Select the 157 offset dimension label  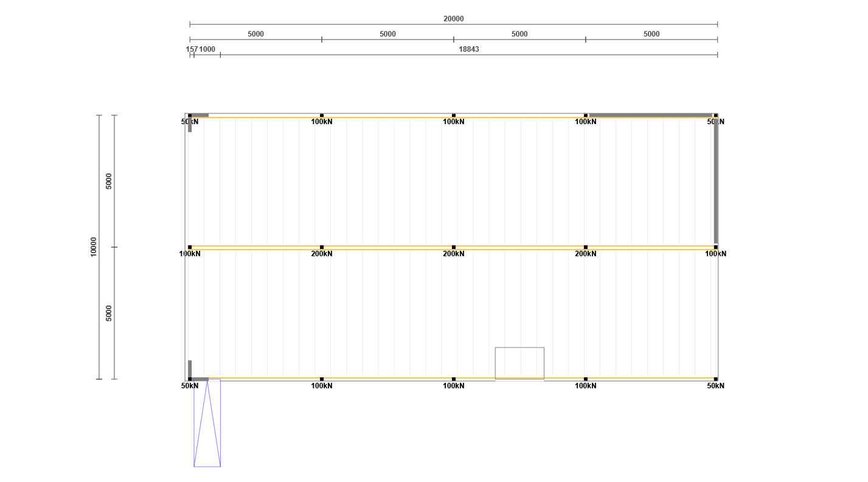tap(192, 49)
